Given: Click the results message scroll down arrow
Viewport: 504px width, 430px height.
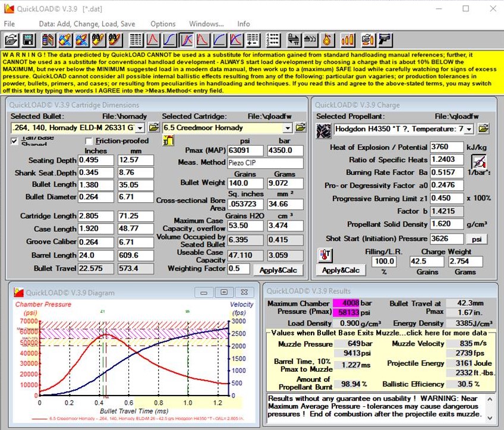Looking at the screenshot, I should click(x=490, y=418).
